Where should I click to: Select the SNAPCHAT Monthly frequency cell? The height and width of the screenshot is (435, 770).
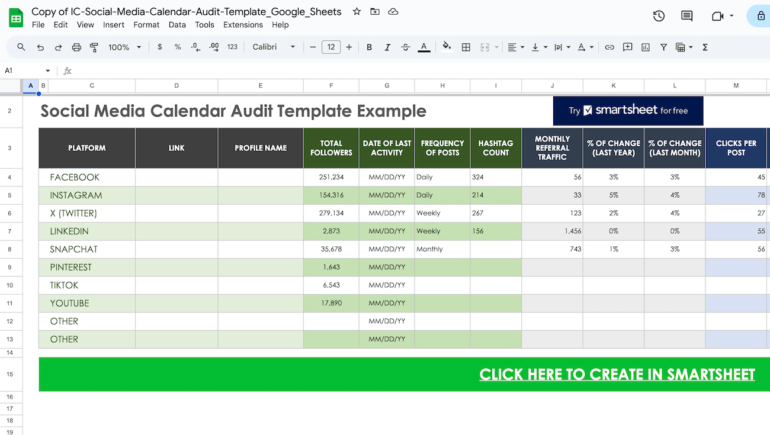(x=442, y=249)
